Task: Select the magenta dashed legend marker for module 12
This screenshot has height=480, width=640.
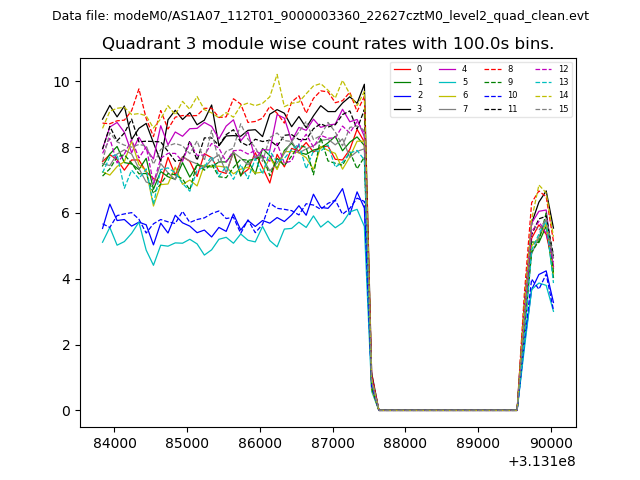Action: click(x=545, y=69)
